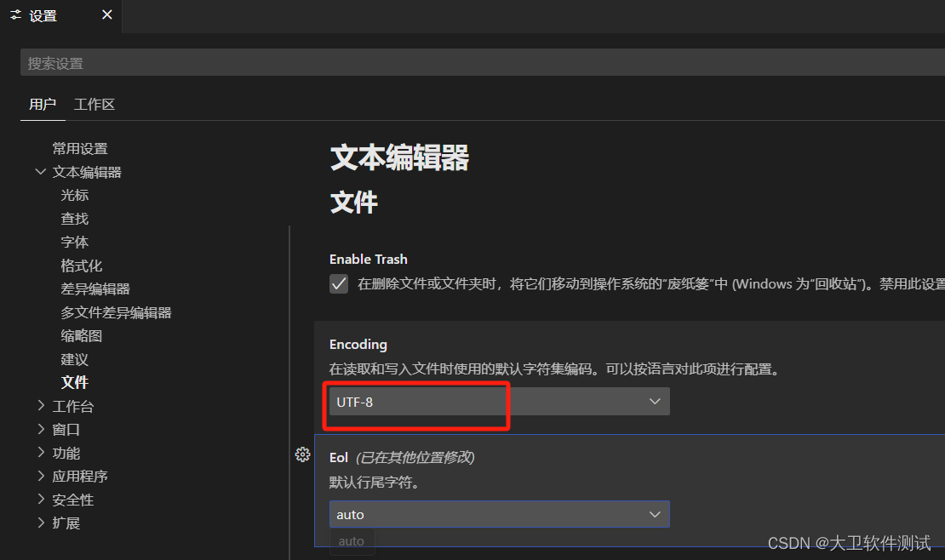This screenshot has height=560, width=945.
Task: Click the gear icon beside Eol setting
Action: tap(302, 454)
